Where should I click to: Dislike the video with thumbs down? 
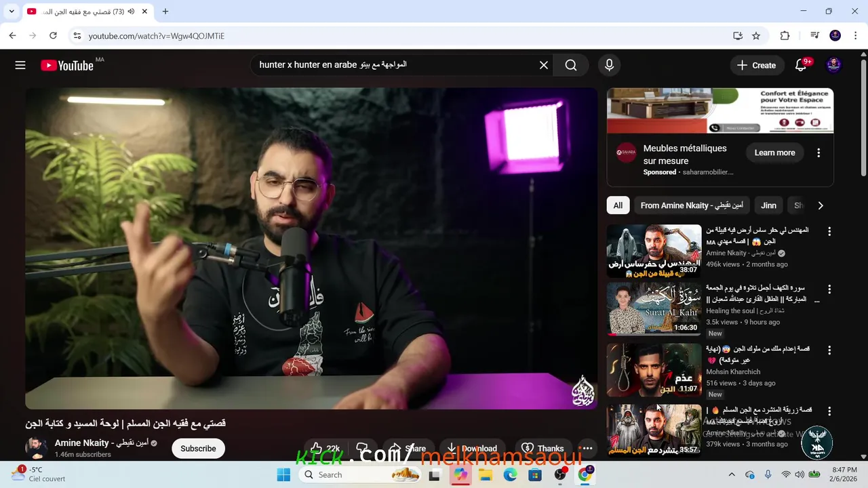coord(362,448)
